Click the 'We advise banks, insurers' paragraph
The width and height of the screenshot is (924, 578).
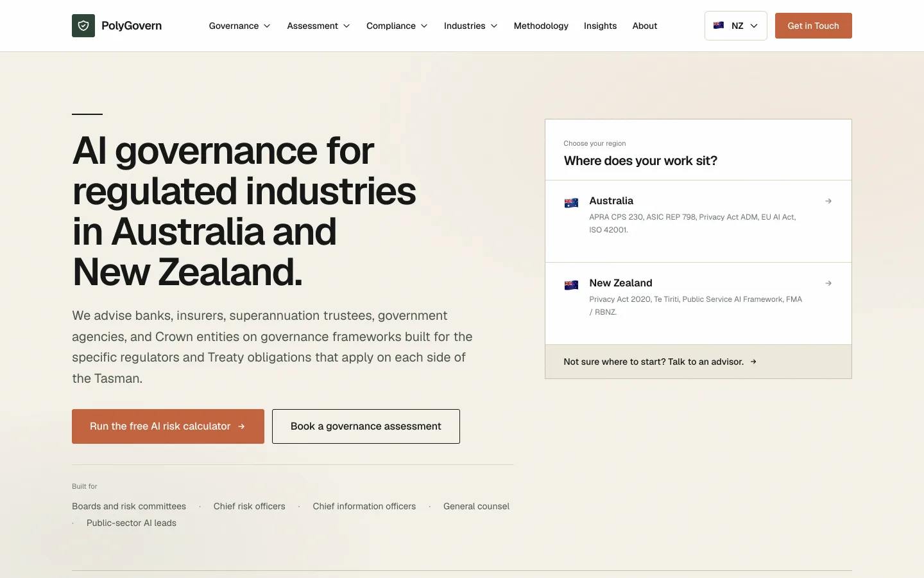[273, 347]
